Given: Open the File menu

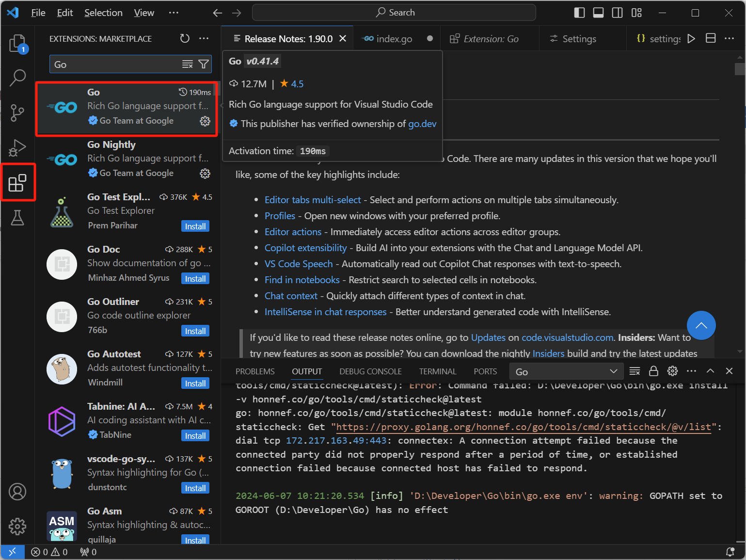Looking at the screenshot, I should coord(38,13).
